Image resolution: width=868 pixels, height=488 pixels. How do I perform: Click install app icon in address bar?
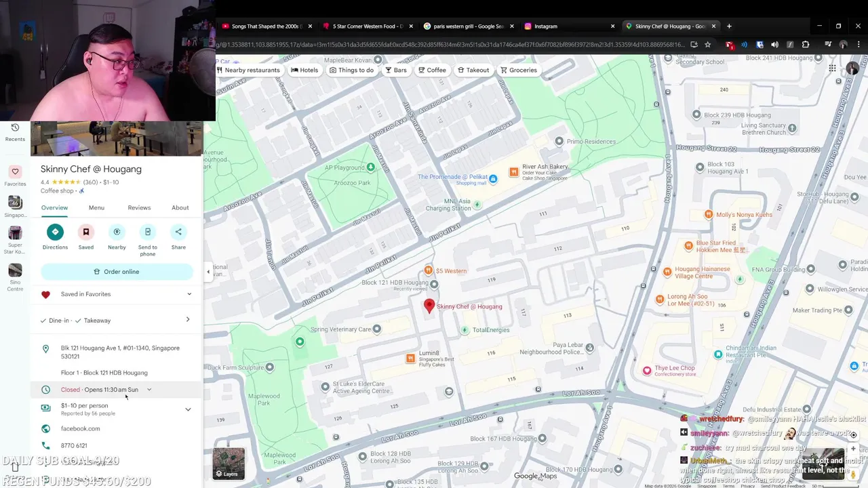click(x=694, y=45)
